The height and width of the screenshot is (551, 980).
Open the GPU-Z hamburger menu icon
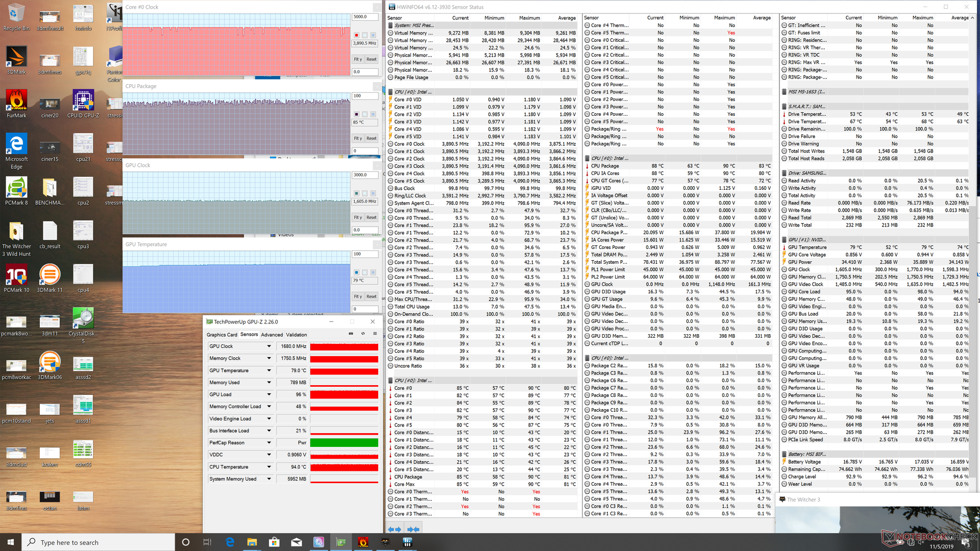click(x=375, y=334)
